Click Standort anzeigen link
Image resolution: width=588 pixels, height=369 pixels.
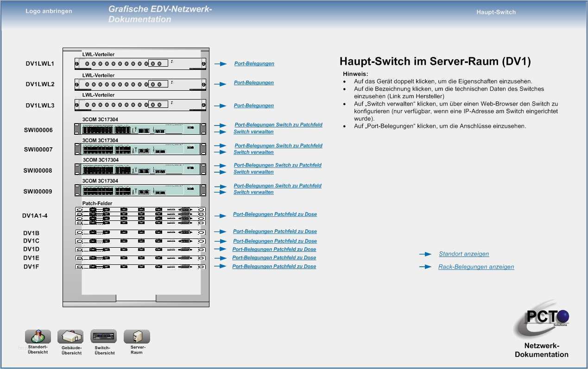[464, 254]
